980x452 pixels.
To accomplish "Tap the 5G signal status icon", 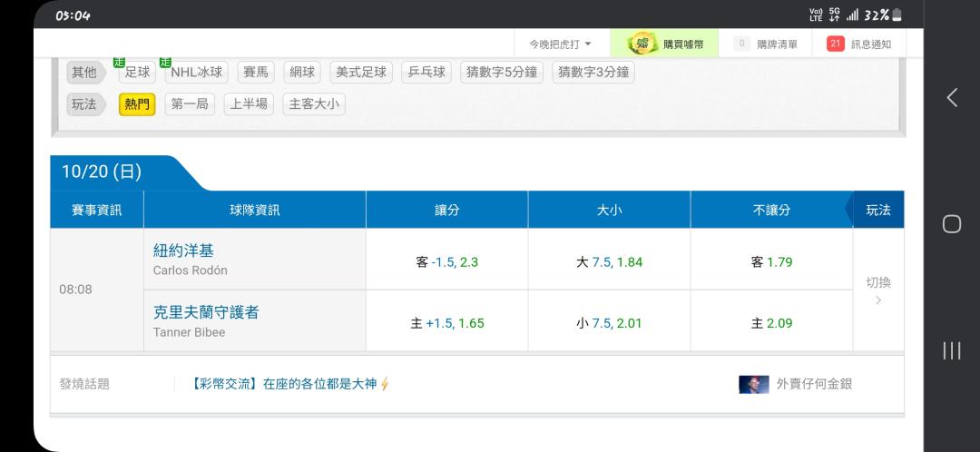I will tap(835, 15).
